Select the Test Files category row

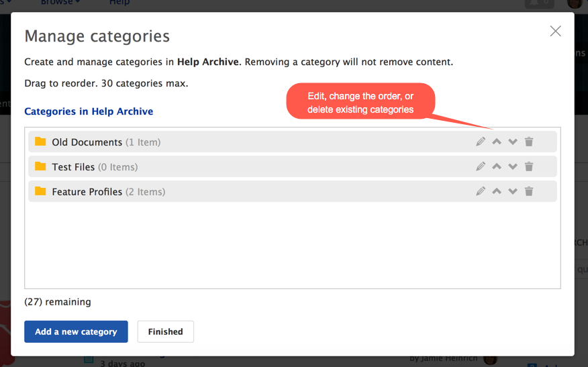coord(268,166)
